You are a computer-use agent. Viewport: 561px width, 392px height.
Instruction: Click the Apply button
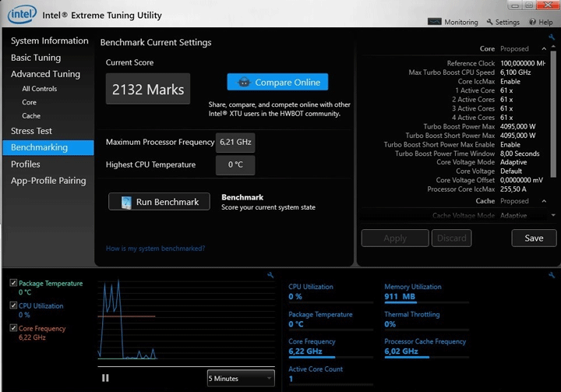(395, 238)
